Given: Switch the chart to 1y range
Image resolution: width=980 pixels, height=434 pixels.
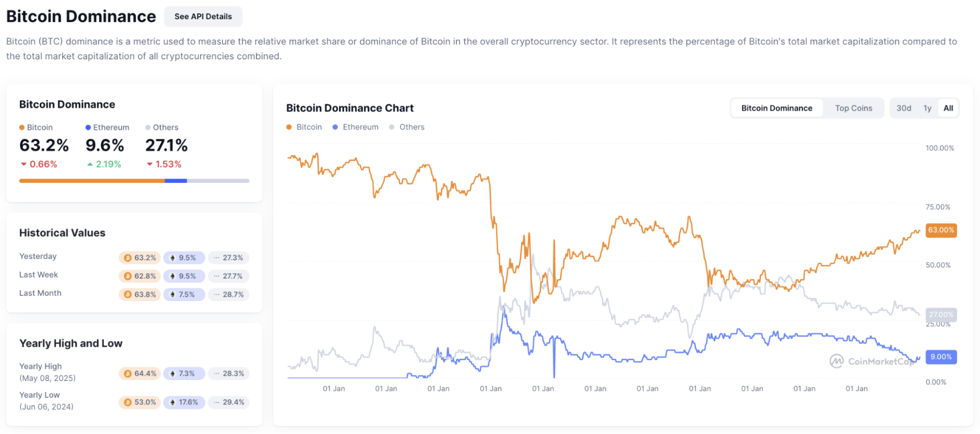Looking at the screenshot, I should [x=926, y=107].
